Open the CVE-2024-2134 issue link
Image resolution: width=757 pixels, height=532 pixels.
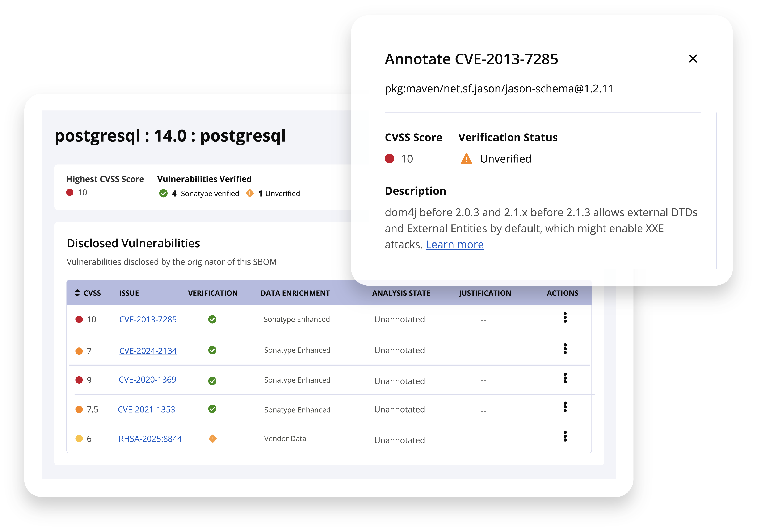(x=148, y=351)
